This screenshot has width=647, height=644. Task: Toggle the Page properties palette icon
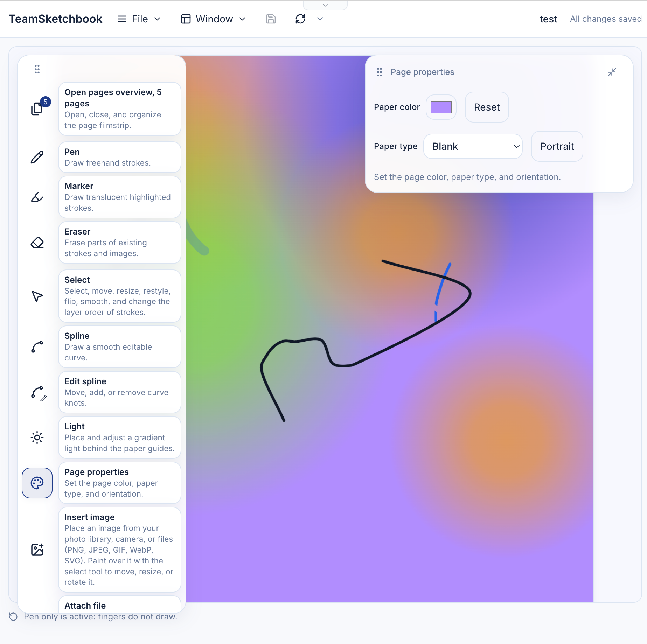coord(37,483)
